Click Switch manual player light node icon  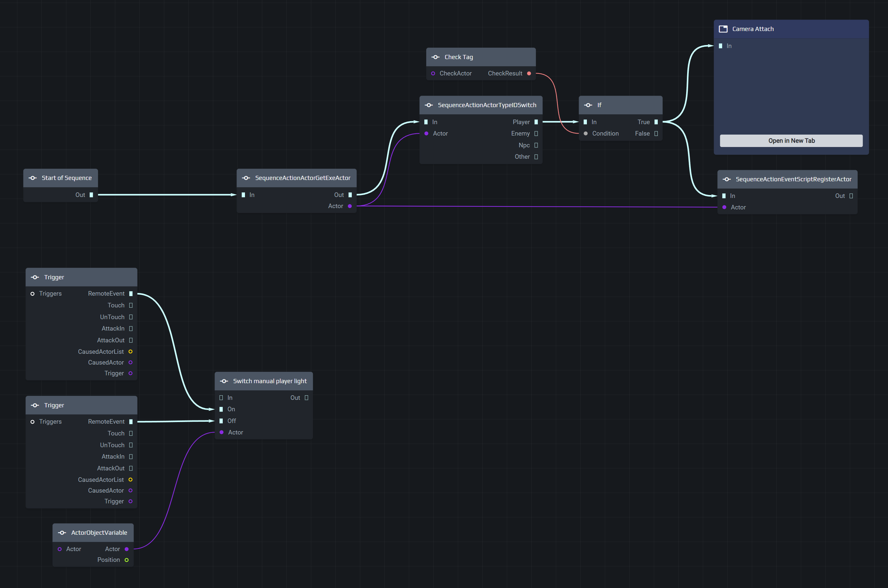pyautogui.click(x=224, y=381)
